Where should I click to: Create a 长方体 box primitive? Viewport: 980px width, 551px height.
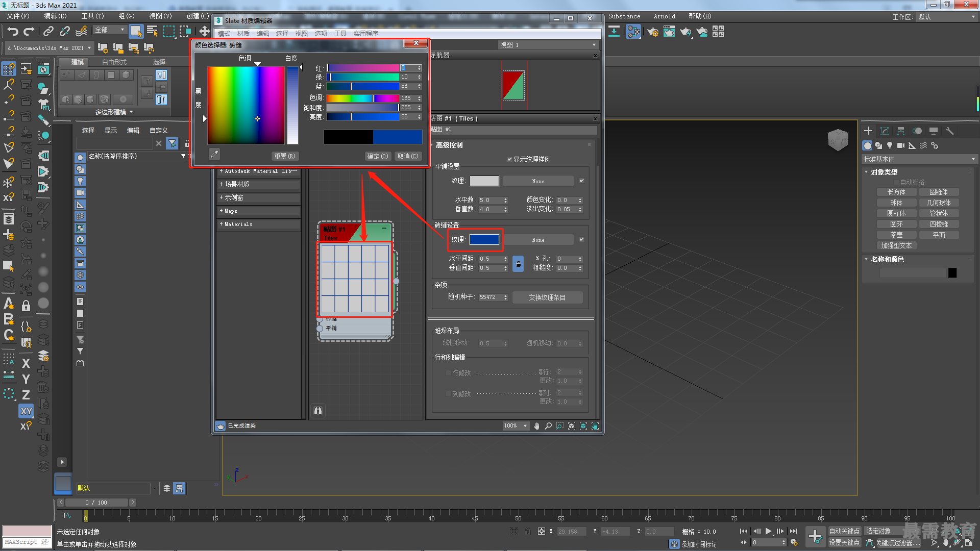click(x=896, y=192)
